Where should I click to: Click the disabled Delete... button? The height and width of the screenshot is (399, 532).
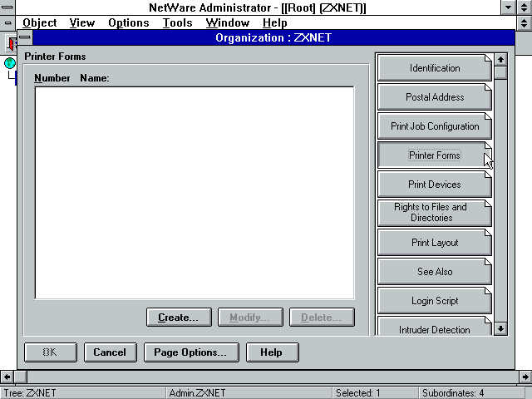(322, 318)
